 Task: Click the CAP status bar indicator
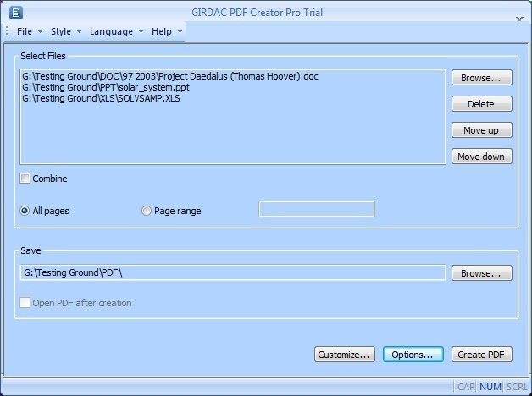point(466,387)
